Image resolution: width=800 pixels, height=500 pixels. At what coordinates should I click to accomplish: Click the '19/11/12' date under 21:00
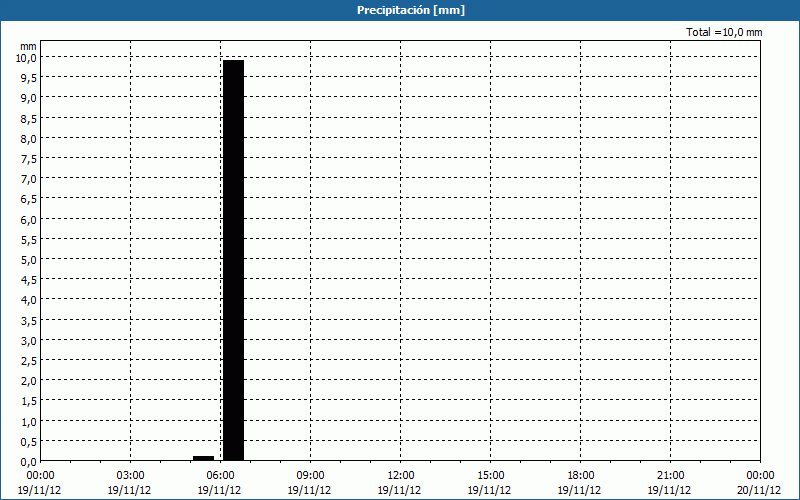(x=670, y=490)
